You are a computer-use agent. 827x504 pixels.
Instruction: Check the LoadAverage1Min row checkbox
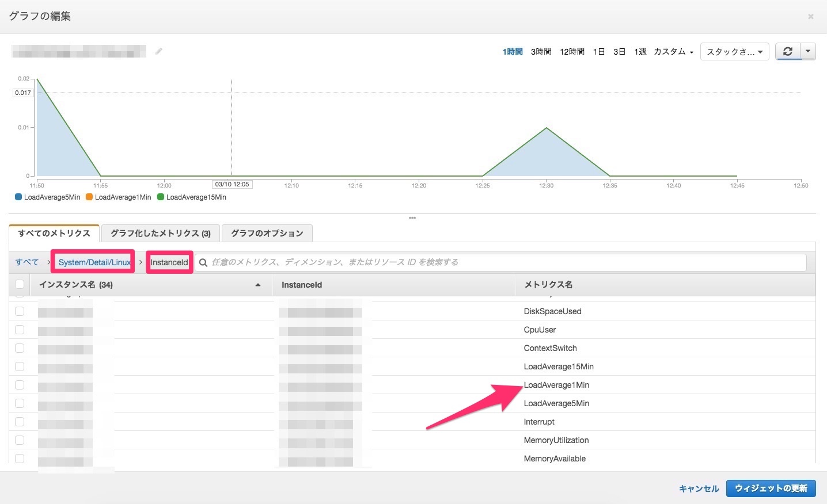pyautogui.click(x=20, y=385)
